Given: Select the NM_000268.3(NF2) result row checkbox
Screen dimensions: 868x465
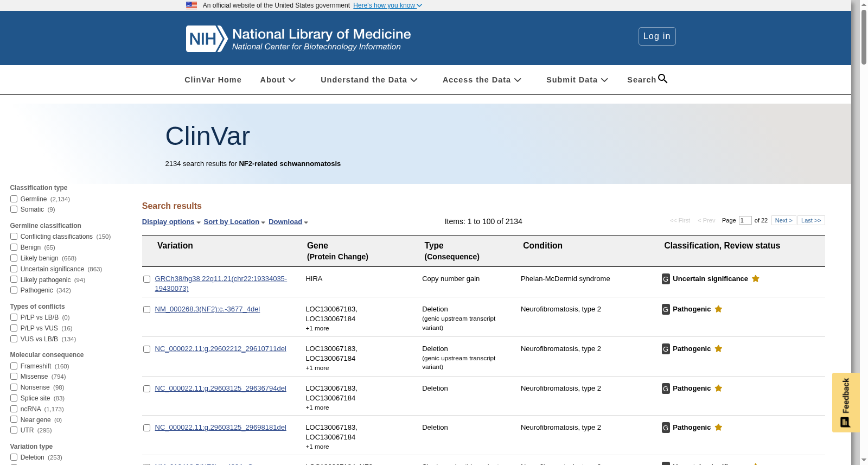Looking at the screenshot, I should (146, 310).
